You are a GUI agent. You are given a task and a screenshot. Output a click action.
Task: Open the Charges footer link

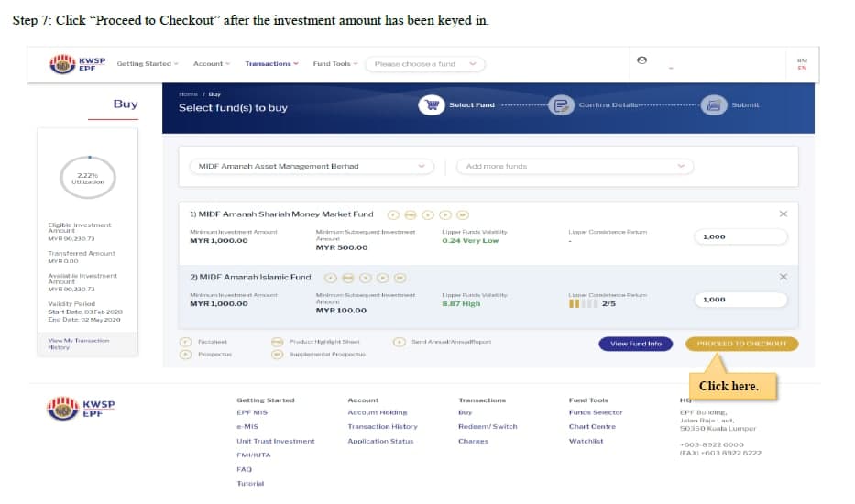click(473, 441)
